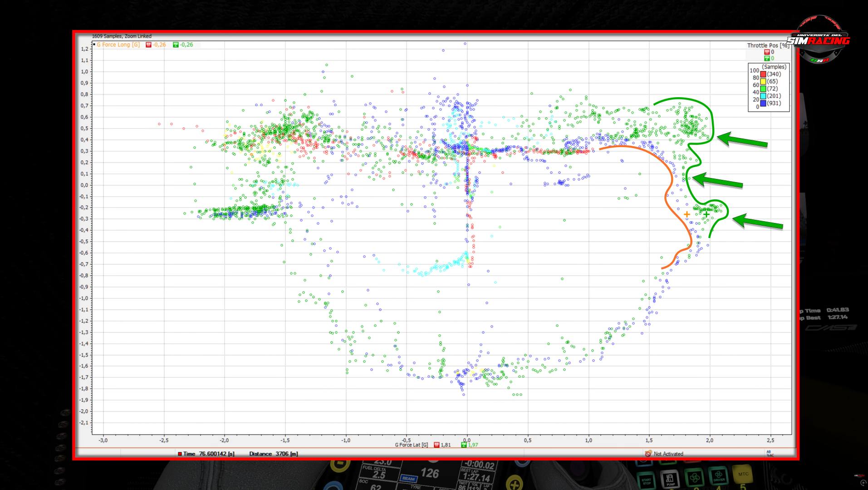The height and width of the screenshot is (490, 868).
Task: Click the green lap icon beside G Force Lat
Action: click(464, 445)
